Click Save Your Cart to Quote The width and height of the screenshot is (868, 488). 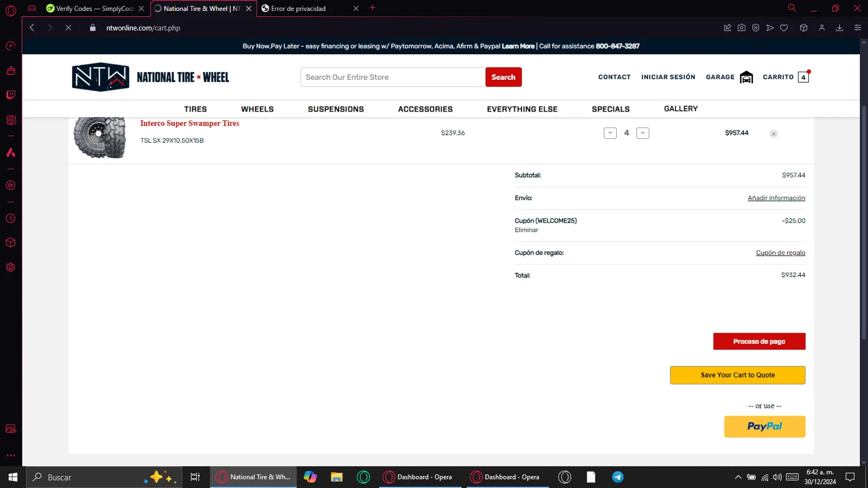(x=738, y=375)
